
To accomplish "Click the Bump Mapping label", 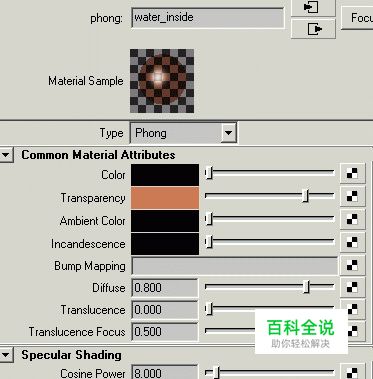I will tap(90, 266).
